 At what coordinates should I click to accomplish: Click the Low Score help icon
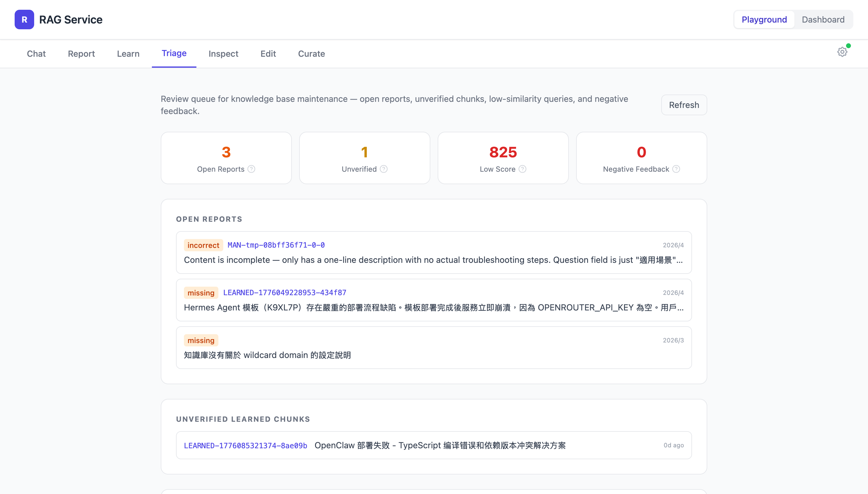pos(522,169)
